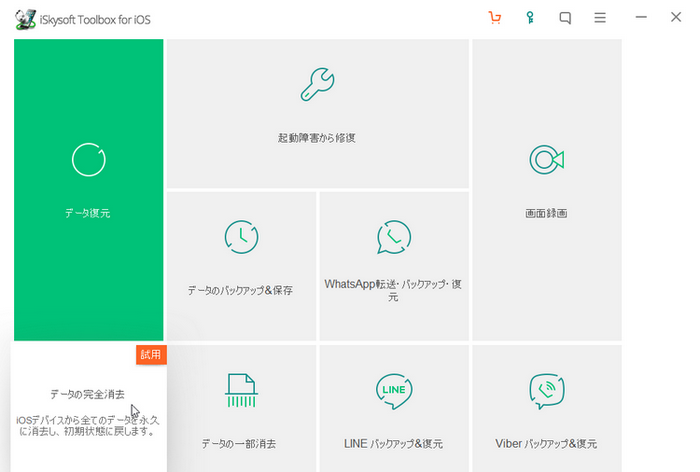Click the screen recorder camera icon
Screen dimensions: 700x472
coord(547,160)
